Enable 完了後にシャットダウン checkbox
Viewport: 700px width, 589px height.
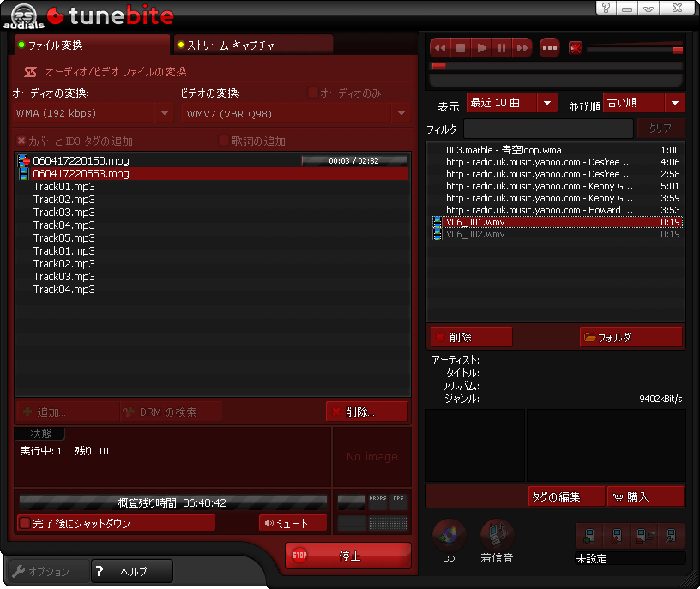point(25,523)
